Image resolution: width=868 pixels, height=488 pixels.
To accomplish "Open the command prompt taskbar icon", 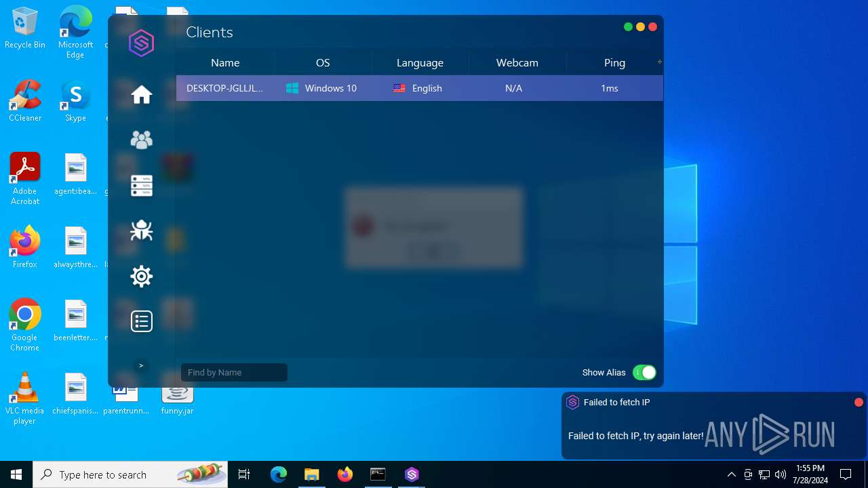I will [x=378, y=474].
